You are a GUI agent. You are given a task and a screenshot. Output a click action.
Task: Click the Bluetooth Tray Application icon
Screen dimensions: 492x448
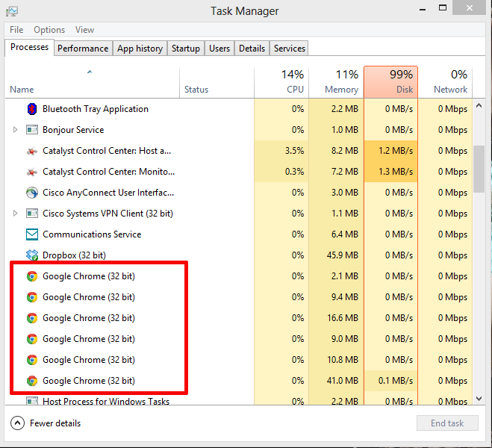pos(32,109)
